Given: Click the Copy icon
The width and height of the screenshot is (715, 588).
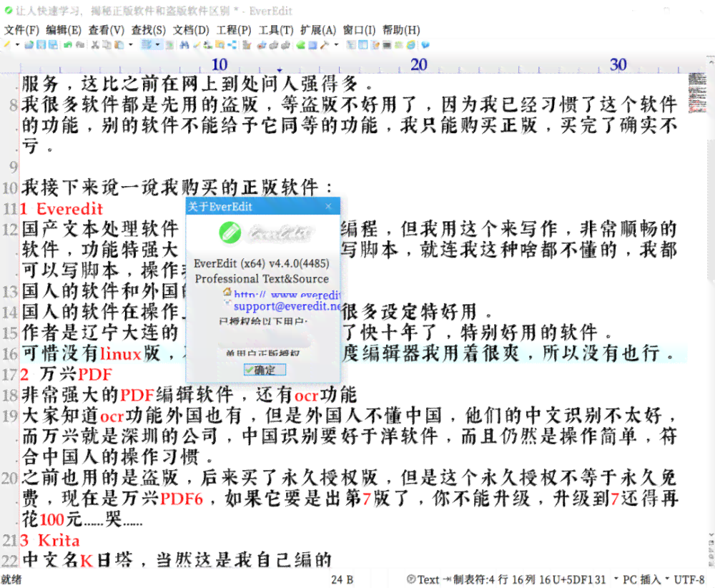Looking at the screenshot, I should pyautogui.click(x=107, y=45).
